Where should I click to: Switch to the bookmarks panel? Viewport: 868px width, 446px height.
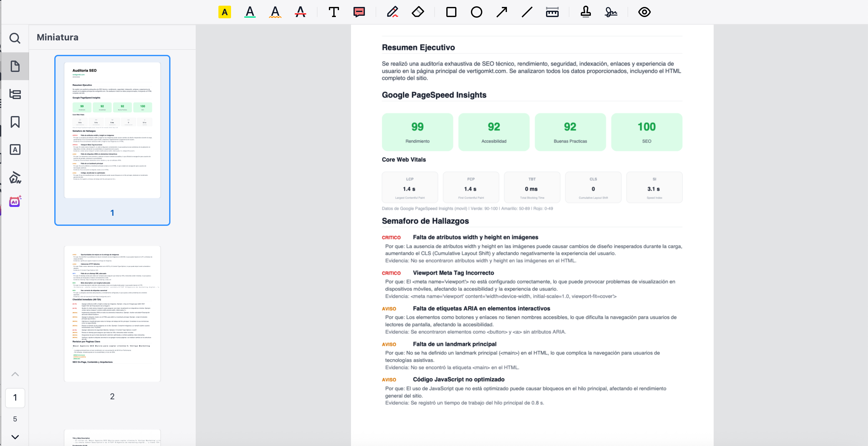(x=15, y=122)
